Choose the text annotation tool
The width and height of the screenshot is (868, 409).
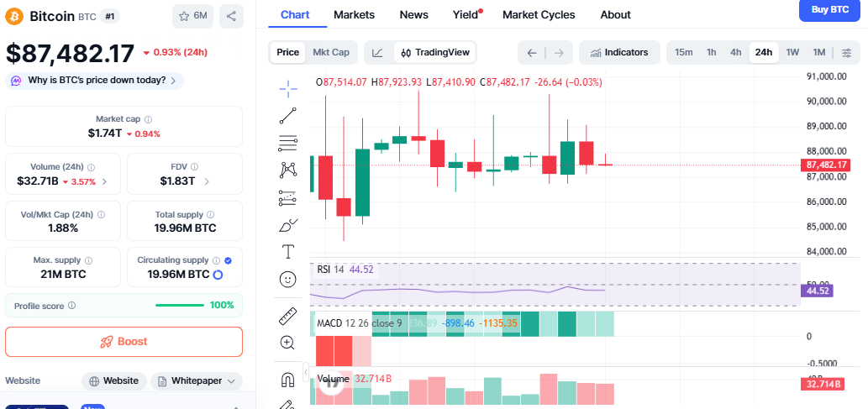(x=288, y=251)
